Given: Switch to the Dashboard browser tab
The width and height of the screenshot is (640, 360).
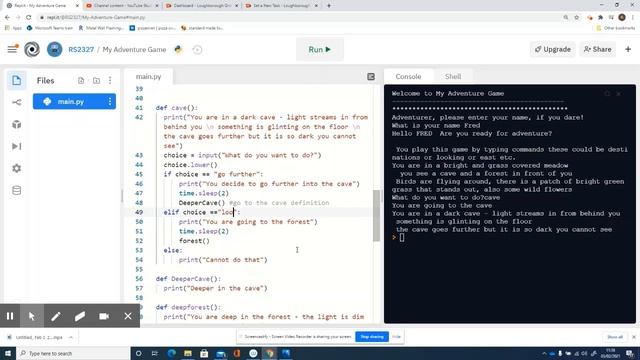Looking at the screenshot, I should pos(202,6).
